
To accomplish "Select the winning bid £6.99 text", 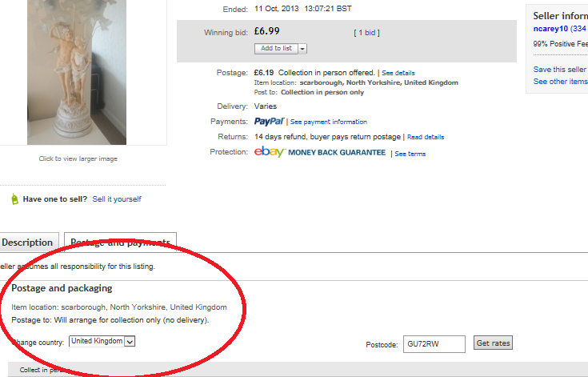I will point(266,31).
